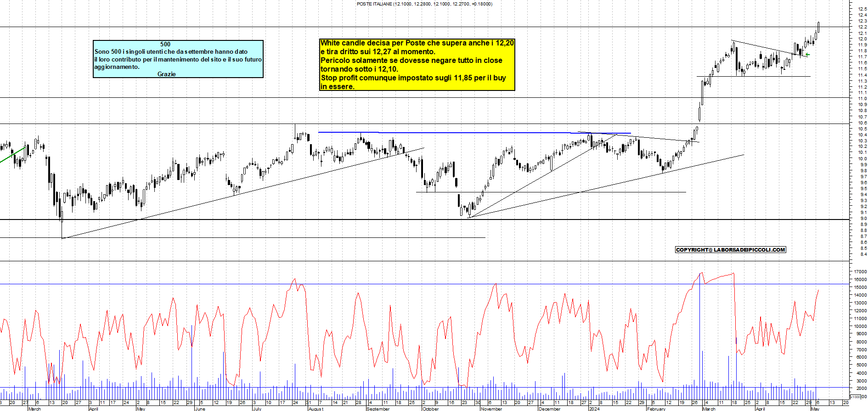Click the green arrow marker beside recent candles
Viewport: 868px width, 411px height.
click(808, 55)
